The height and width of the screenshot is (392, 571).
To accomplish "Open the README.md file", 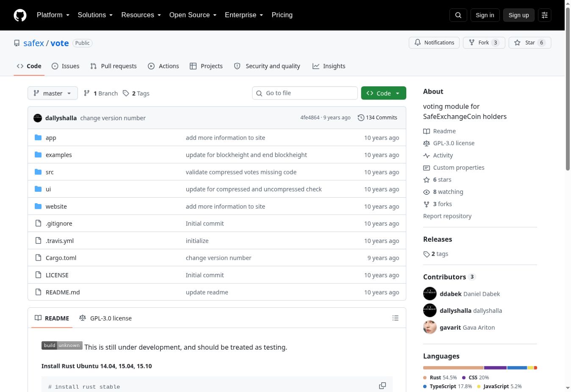I will coord(63,292).
